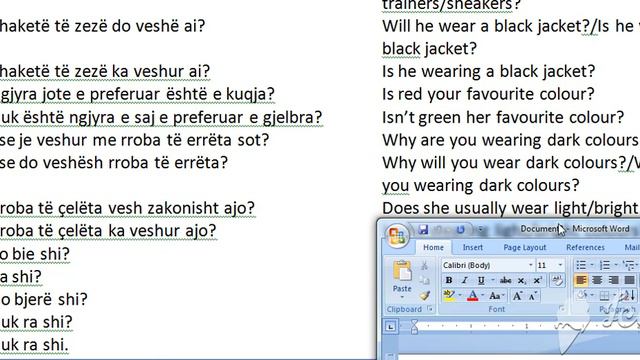Toggle Subscript formatting
The width and height of the screenshot is (640, 360).
(x=522, y=280)
